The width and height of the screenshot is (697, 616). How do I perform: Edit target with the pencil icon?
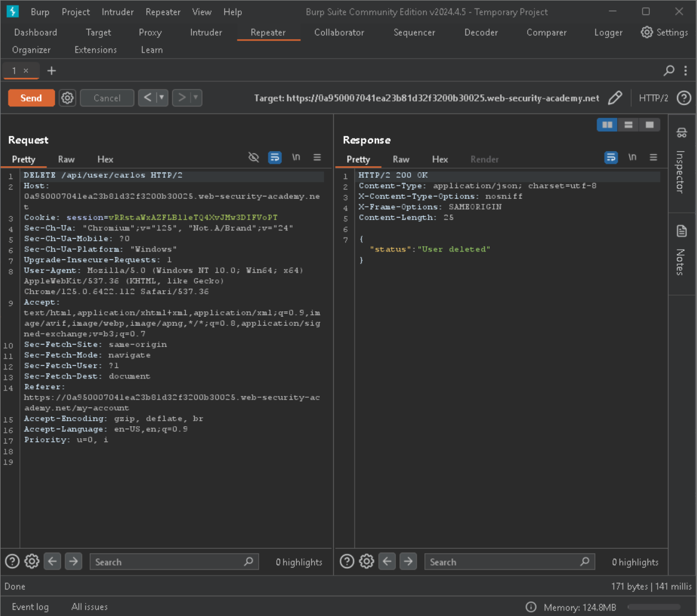[x=615, y=98]
